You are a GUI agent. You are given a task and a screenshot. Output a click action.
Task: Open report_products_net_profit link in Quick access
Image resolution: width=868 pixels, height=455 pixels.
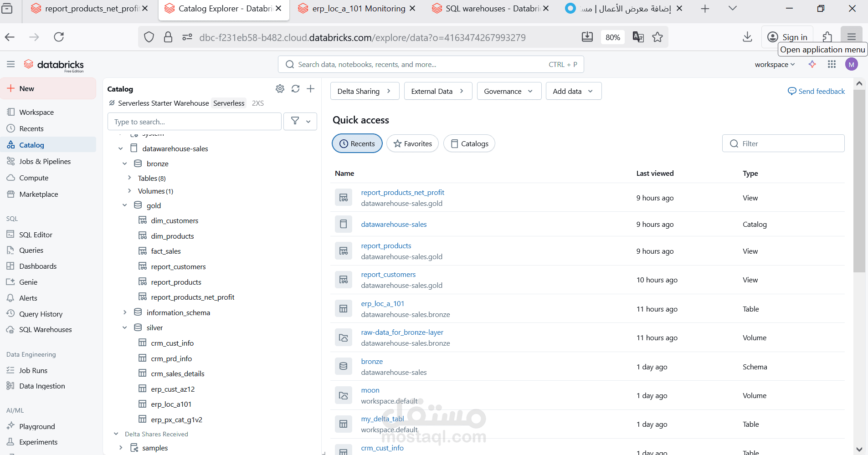coord(402,192)
